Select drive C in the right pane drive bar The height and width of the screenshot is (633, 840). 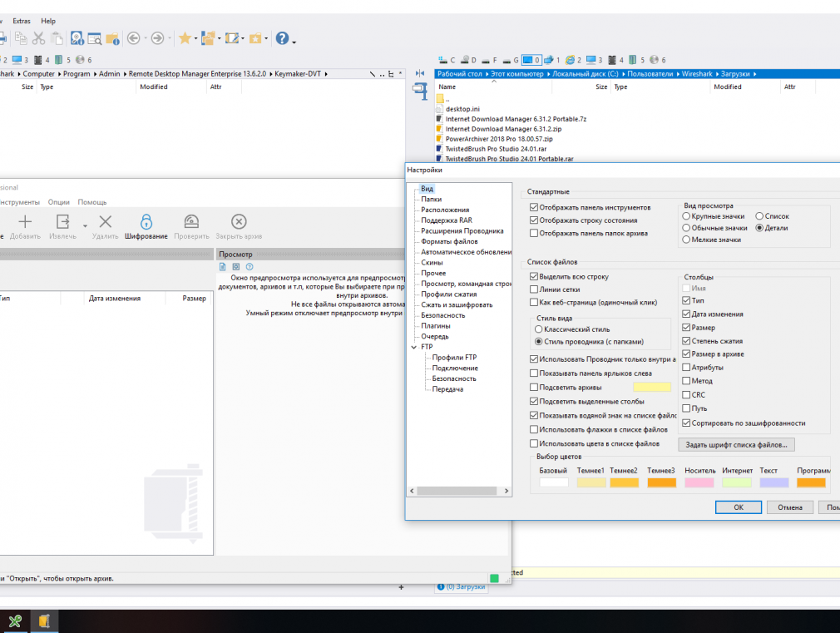click(x=447, y=60)
